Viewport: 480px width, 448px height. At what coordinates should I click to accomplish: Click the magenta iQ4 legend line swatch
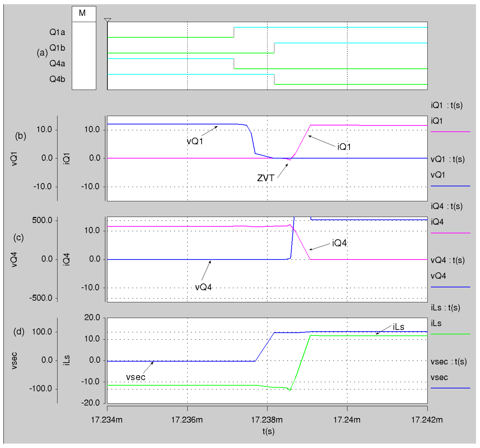tap(450, 233)
